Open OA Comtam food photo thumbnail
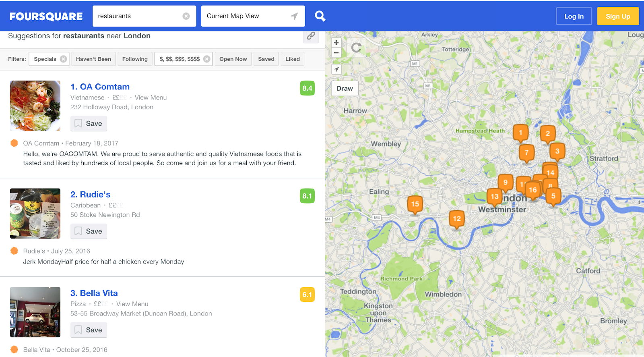 click(35, 106)
